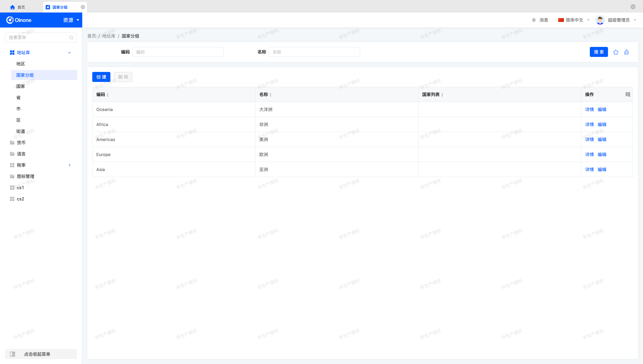The height and width of the screenshot is (364, 643).
Task: Click the home icon tab
Action: [13, 7]
